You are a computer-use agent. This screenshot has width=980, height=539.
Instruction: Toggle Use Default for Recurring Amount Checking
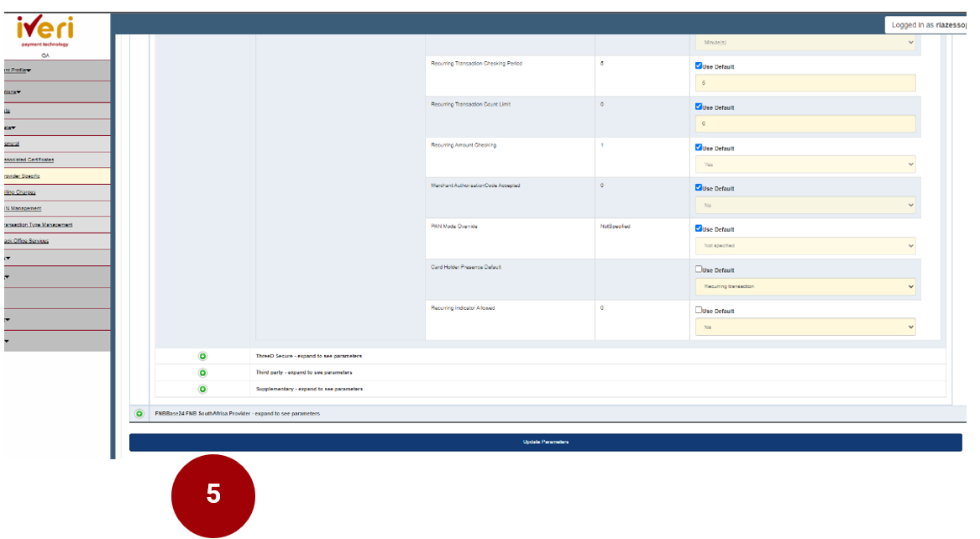[699, 148]
